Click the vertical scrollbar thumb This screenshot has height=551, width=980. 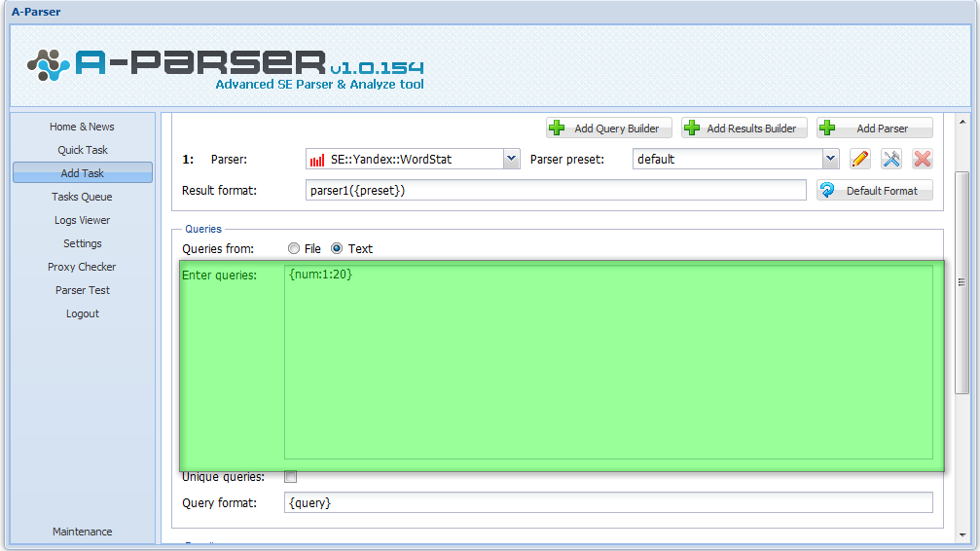(x=962, y=282)
